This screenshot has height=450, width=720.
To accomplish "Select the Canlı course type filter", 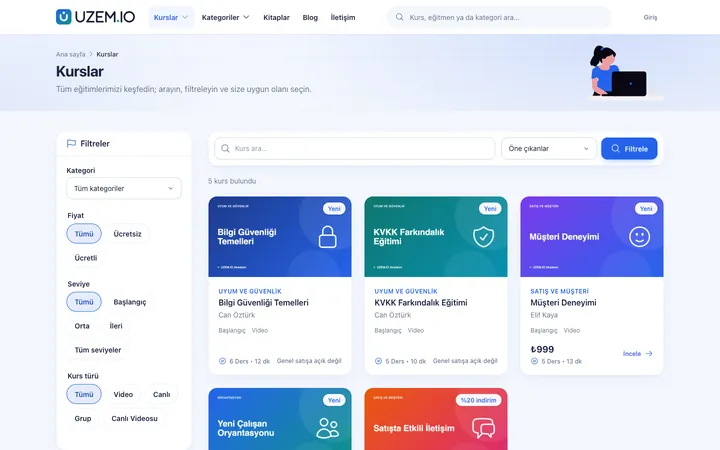I will [161, 394].
